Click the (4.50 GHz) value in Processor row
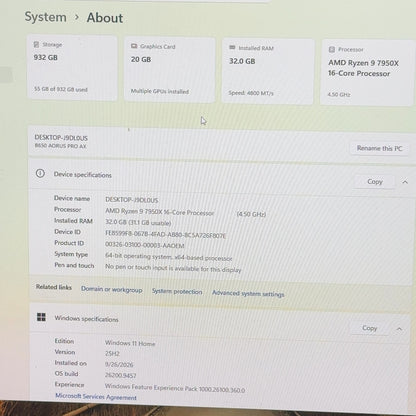The image size is (416, 416). [x=251, y=214]
